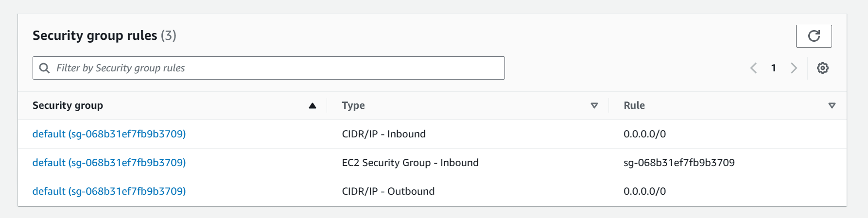The height and width of the screenshot is (218, 868).
Task: Click the sg-068b31ef7fb9b3709 rule value
Action: click(679, 163)
